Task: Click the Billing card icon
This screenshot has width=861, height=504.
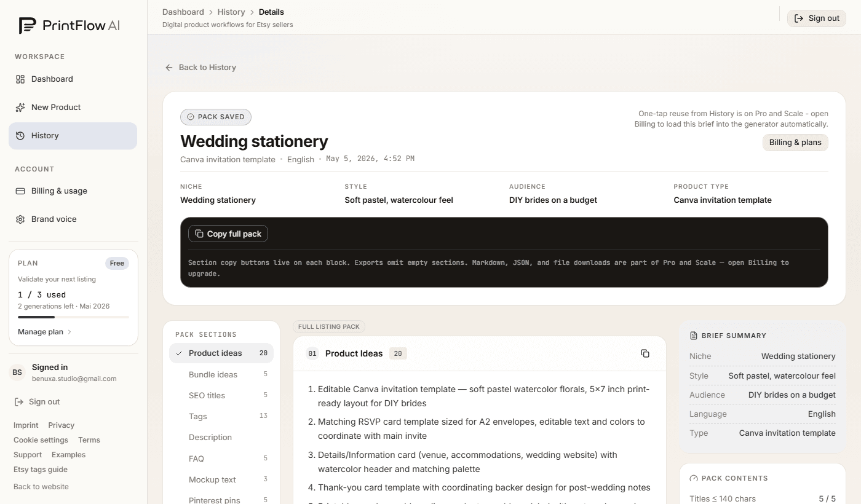Action: click(20, 191)
